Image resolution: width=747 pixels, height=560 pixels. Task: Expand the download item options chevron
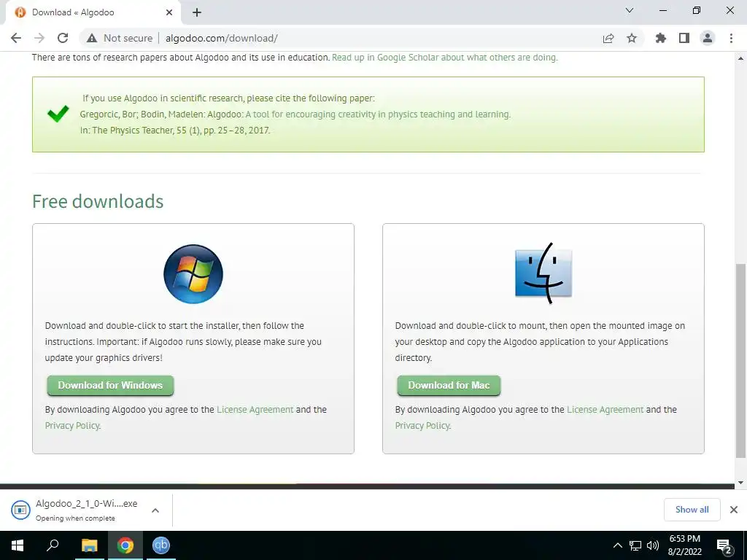pyautogui.click(x=155, y=510)
